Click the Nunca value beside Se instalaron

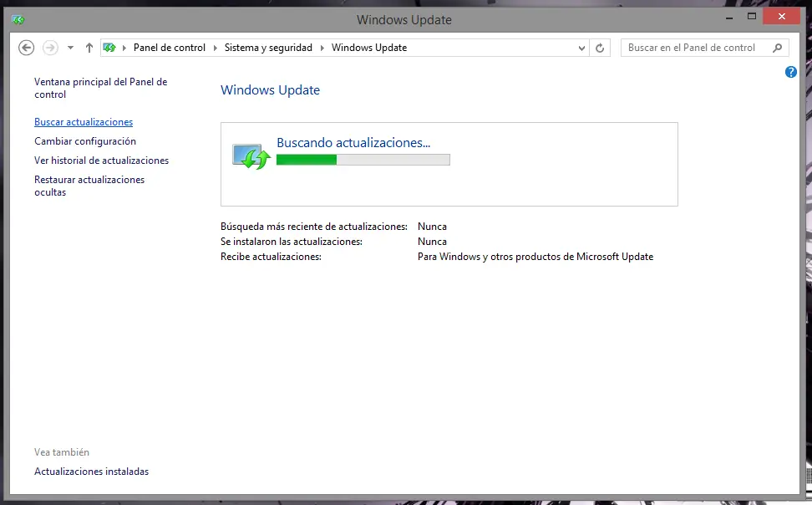(432, 242)
